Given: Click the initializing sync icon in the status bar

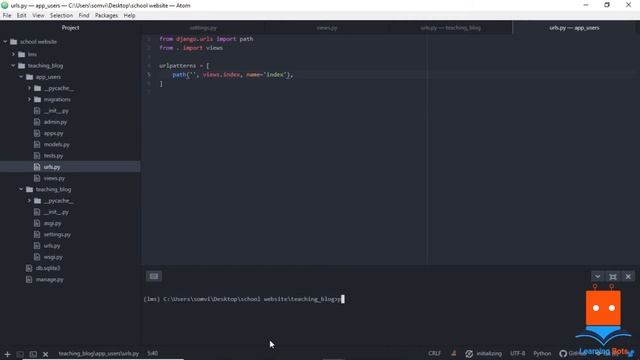Looking at the screenshot, I should coord(469,353).
